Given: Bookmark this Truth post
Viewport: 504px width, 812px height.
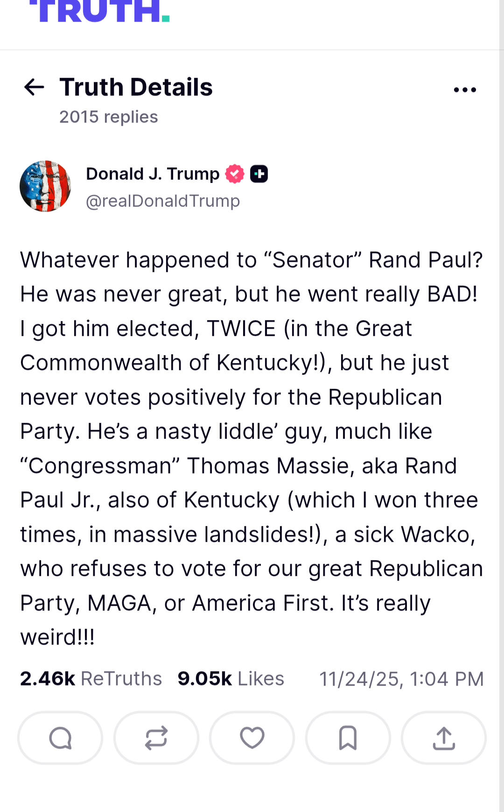Looking at the screenshot, I should pos(348,738).
